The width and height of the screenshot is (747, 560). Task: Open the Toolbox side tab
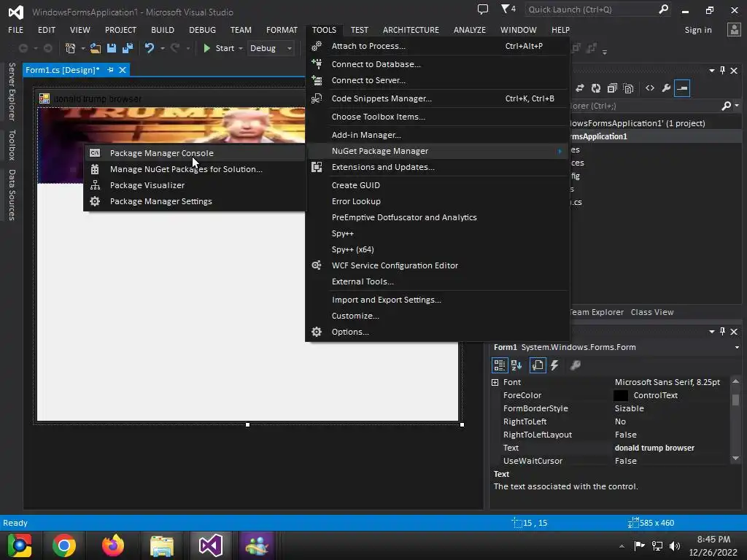tap(12, 145)
